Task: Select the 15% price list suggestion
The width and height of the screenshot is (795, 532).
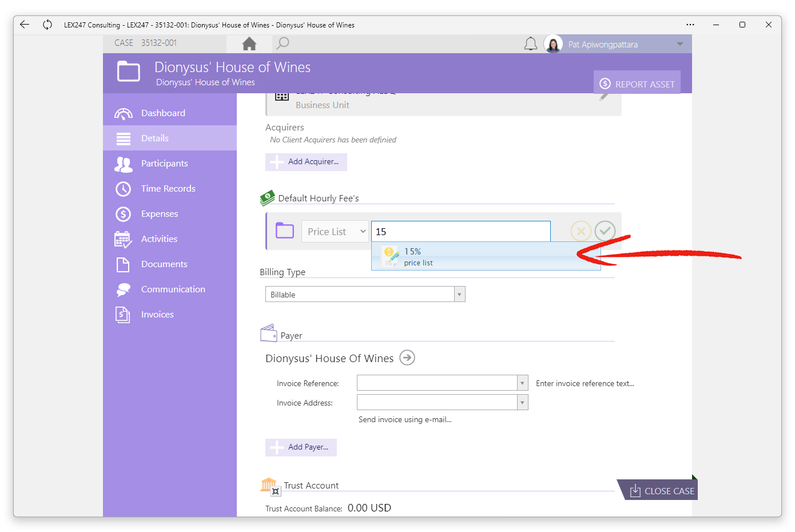Action: pos(486,256)
